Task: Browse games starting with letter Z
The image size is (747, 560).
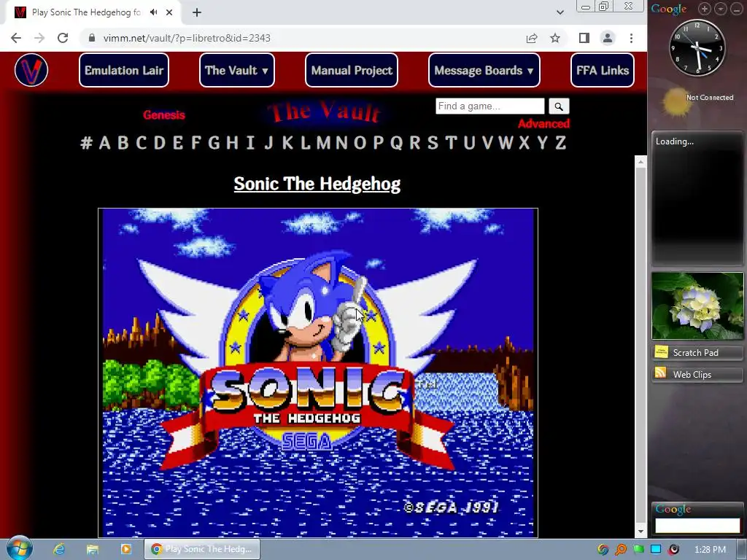Action: [561, 143]
